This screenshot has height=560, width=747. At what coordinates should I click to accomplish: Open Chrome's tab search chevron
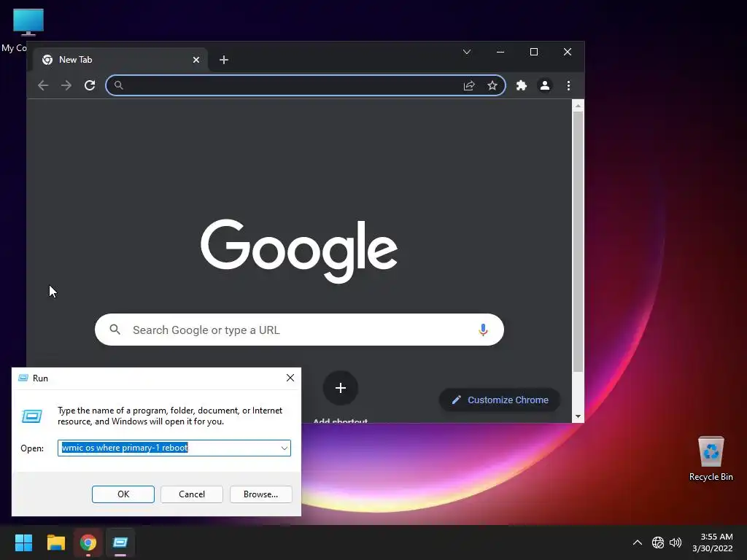[467, 52]
